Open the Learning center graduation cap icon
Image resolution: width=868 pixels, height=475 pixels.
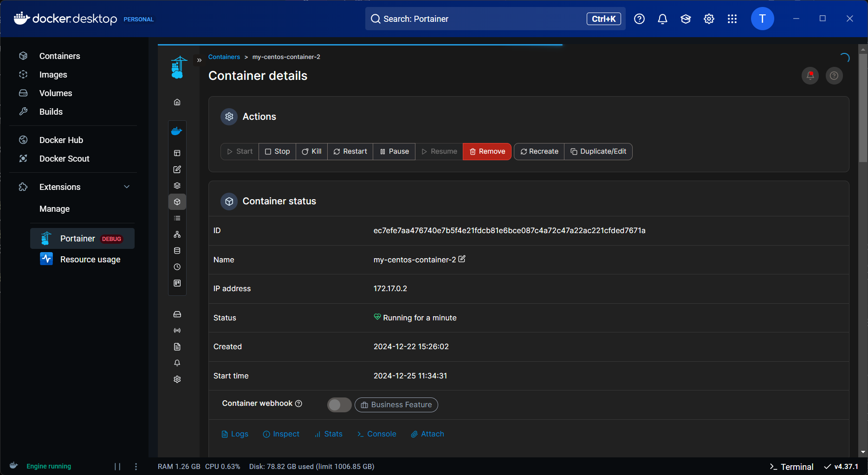tap(686, 19)
